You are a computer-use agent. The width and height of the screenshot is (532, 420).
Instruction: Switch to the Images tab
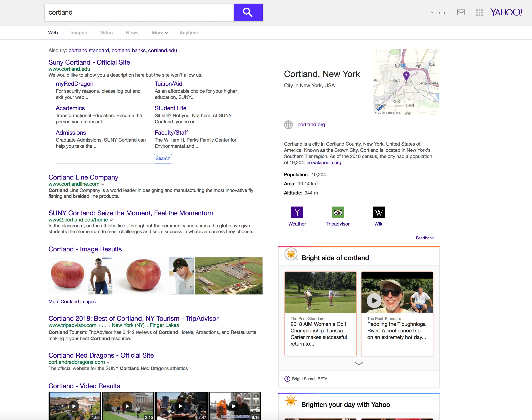pos(79,33)
